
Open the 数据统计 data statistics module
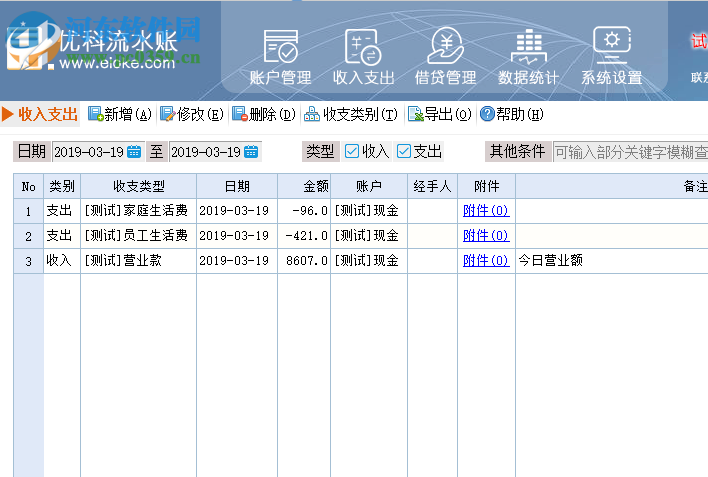[x=528, y=56]
